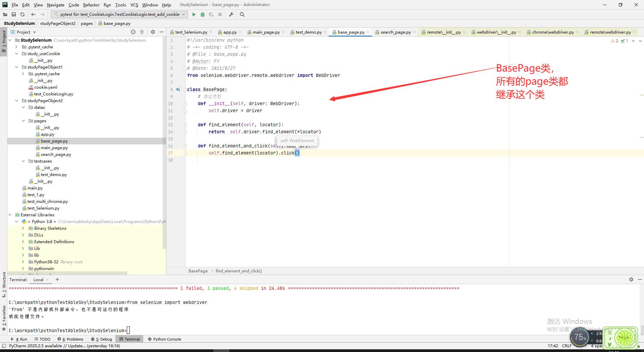This screenshot has height=352, width=644.
Task: Expand the DLLs library folder
Action: tap(23, 235)
